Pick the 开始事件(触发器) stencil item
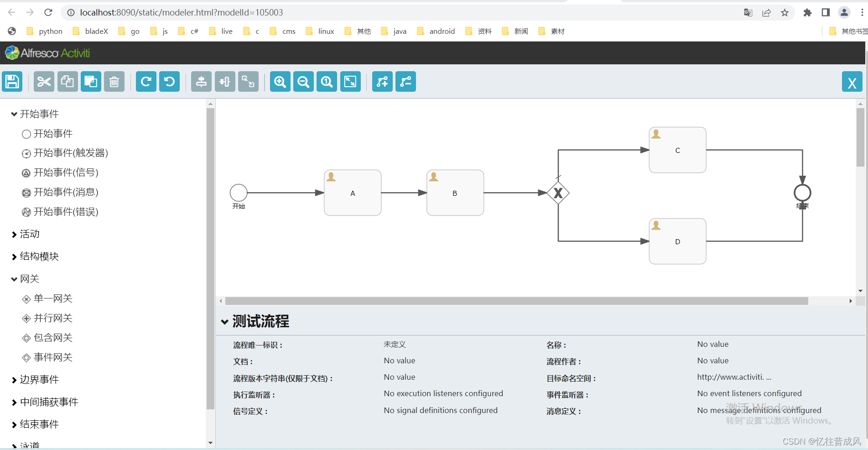The width and height of the screenshot is (868, 450). click(x=65, y=153)
